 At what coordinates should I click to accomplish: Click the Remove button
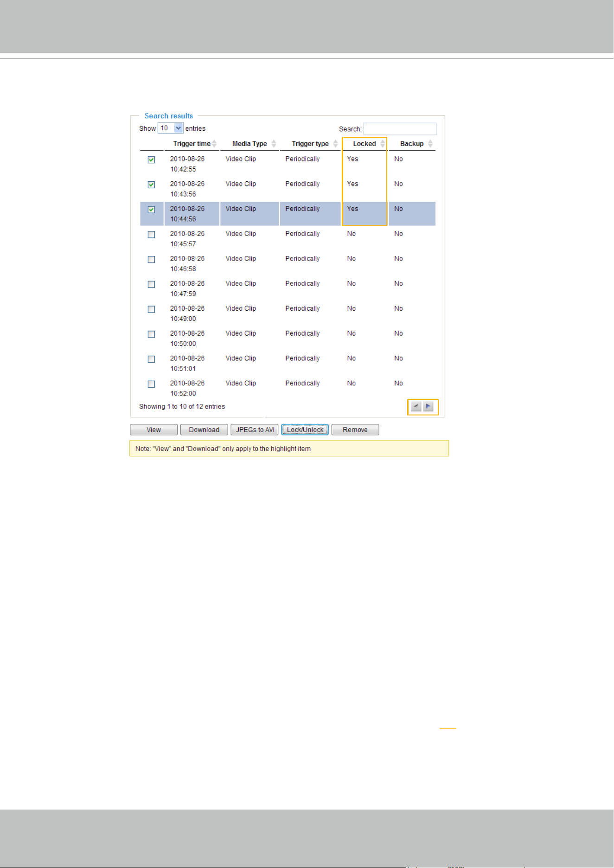point(355,430)
